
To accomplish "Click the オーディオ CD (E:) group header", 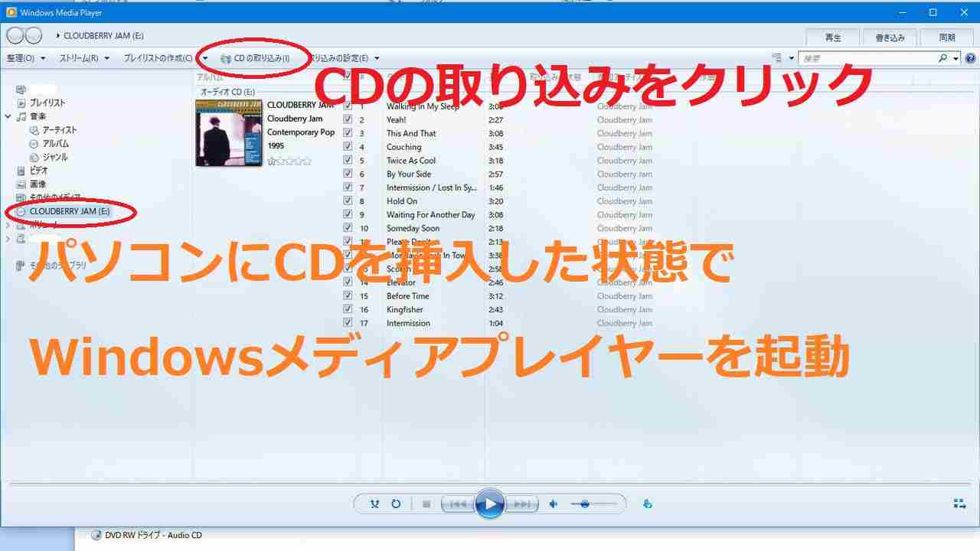I will pyautogui.click(x=227, y=92).
